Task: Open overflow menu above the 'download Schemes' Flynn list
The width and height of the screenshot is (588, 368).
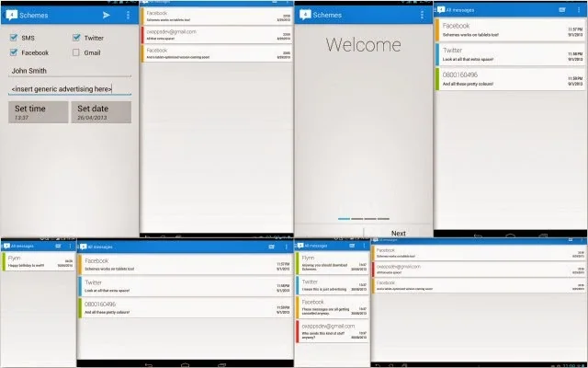Action: tap(364, 246)
